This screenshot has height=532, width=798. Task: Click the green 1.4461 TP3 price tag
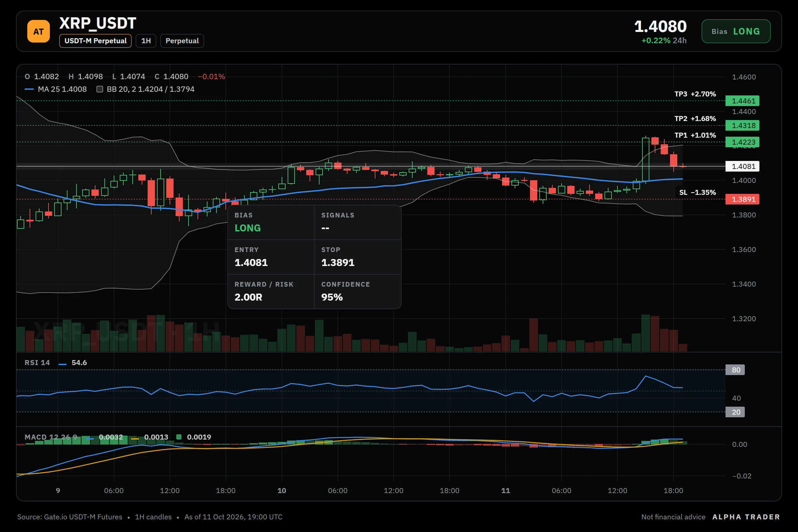742,101
